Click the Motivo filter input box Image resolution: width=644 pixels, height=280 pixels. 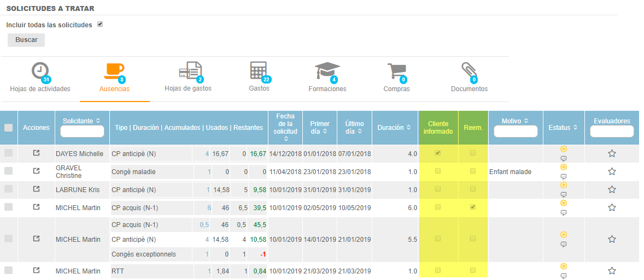pyautogui.click(x=515, y=132)
